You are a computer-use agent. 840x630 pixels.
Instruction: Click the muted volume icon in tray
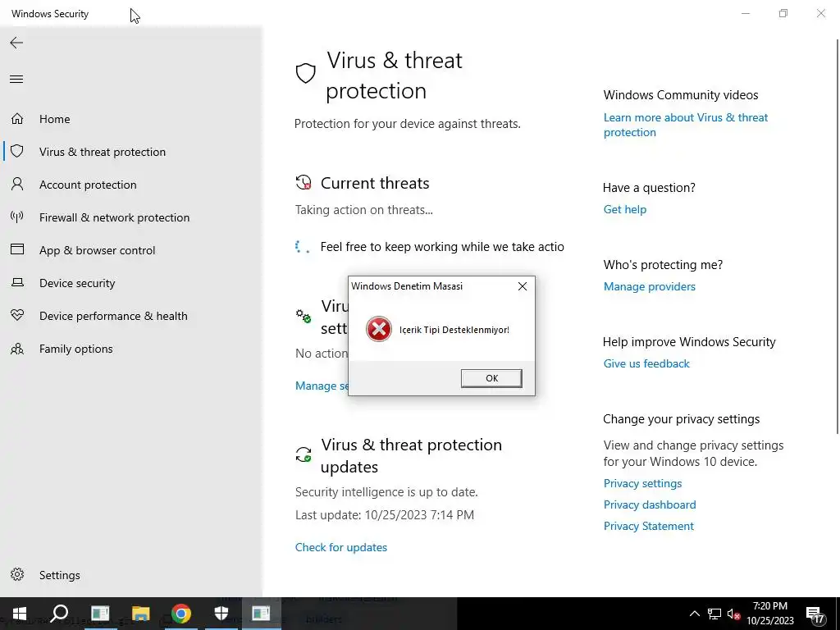[x=734, y=614]
